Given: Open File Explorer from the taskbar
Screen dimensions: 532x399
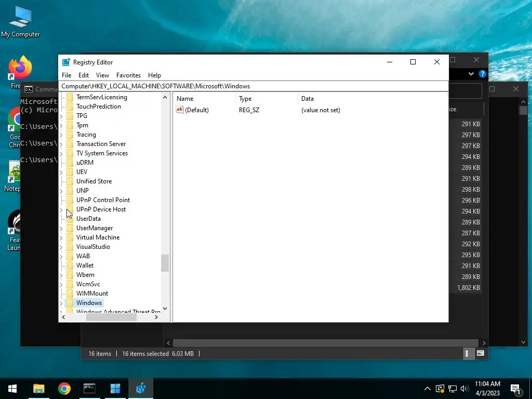Looking at the screenshot, I should click(x=38, y=389).
